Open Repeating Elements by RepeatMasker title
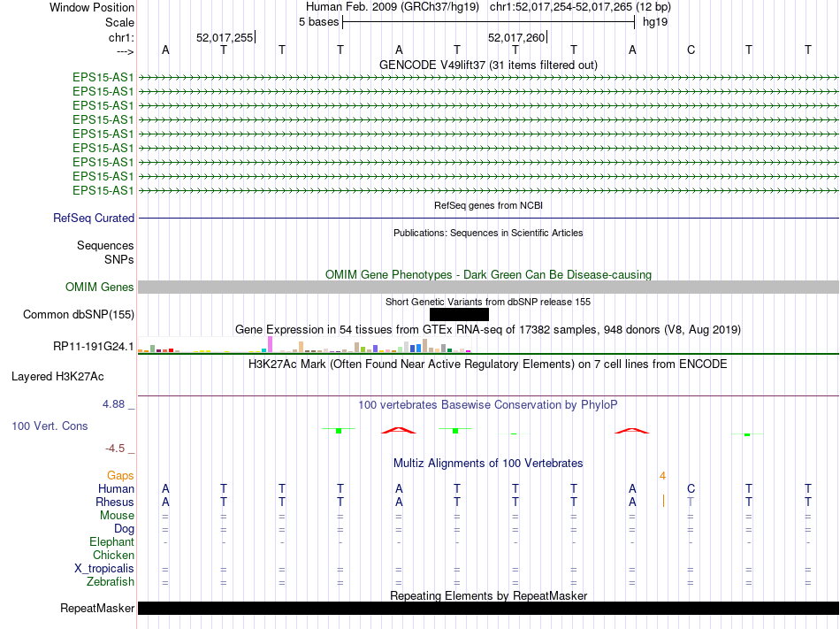The height and width of the screenshot is (629, 840). click(488, 595)
